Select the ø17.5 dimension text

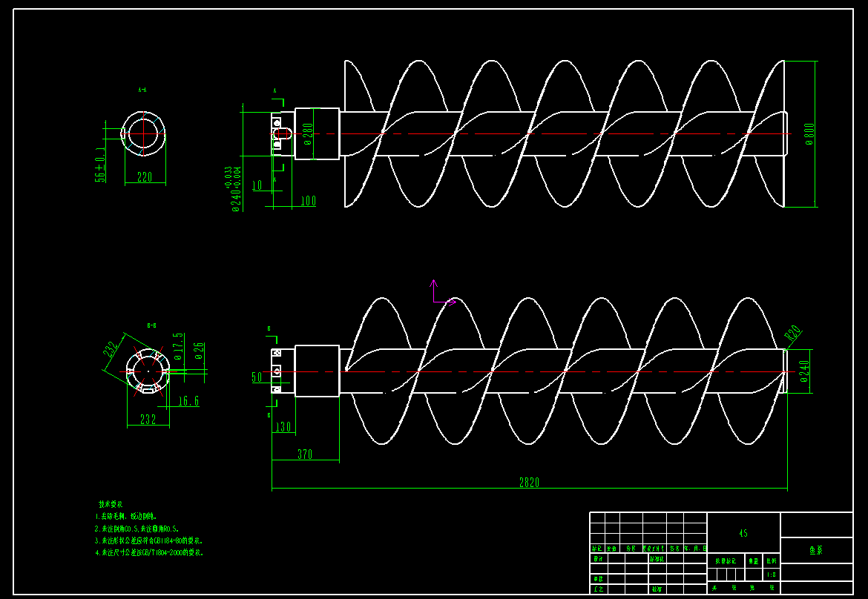[x=178, y=346]
